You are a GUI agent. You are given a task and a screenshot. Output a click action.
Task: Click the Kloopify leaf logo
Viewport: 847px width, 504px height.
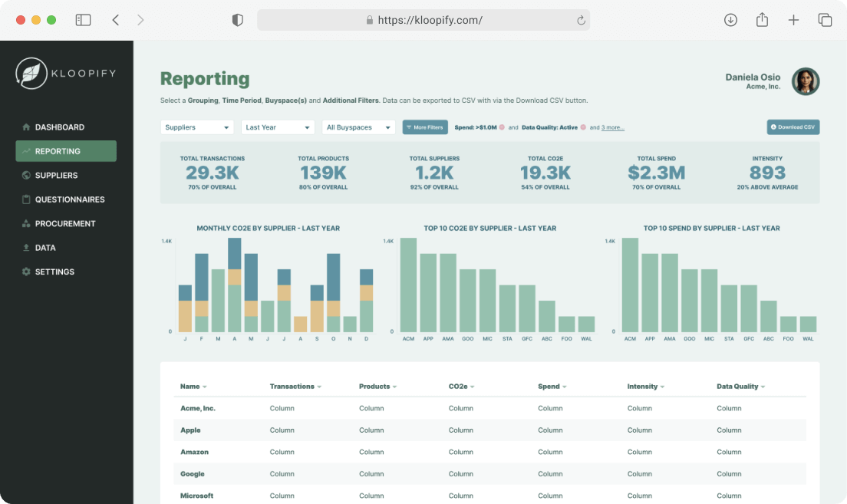[x=31, y=74]
